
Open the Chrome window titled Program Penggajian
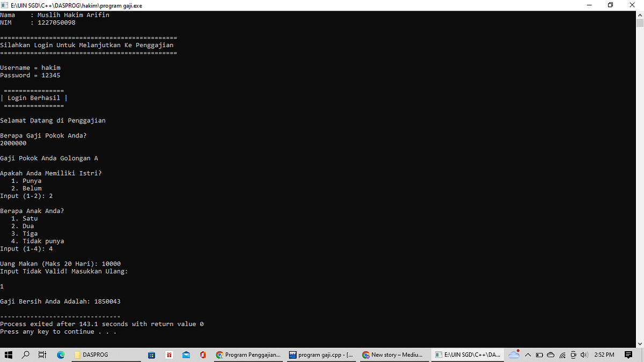point(248,354)
